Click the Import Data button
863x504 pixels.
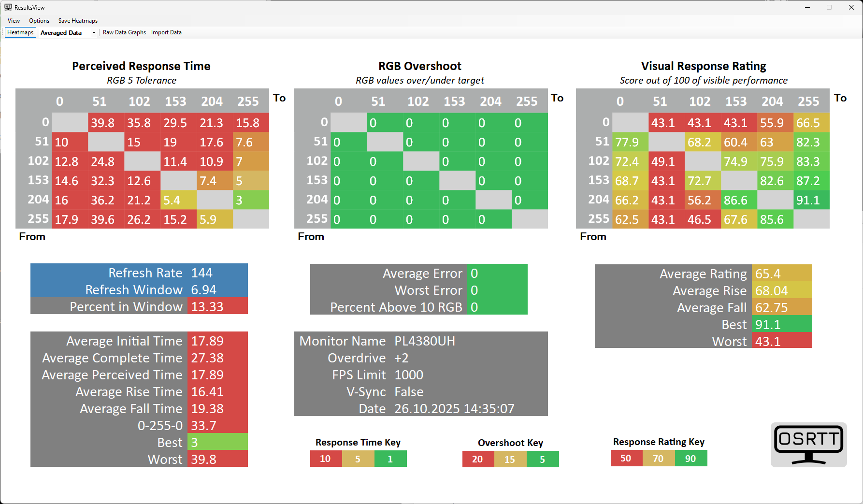pyautogui.click(x=166, y=32)
